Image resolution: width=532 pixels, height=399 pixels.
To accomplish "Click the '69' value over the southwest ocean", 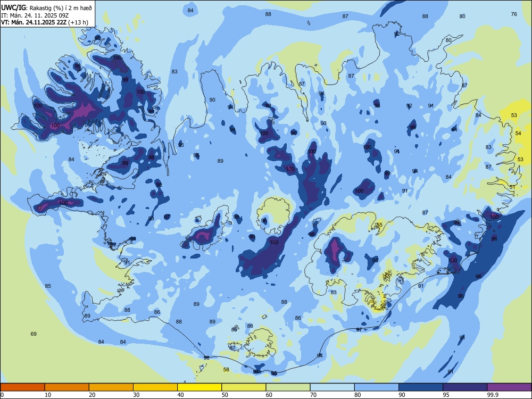I will click(34, 334).
